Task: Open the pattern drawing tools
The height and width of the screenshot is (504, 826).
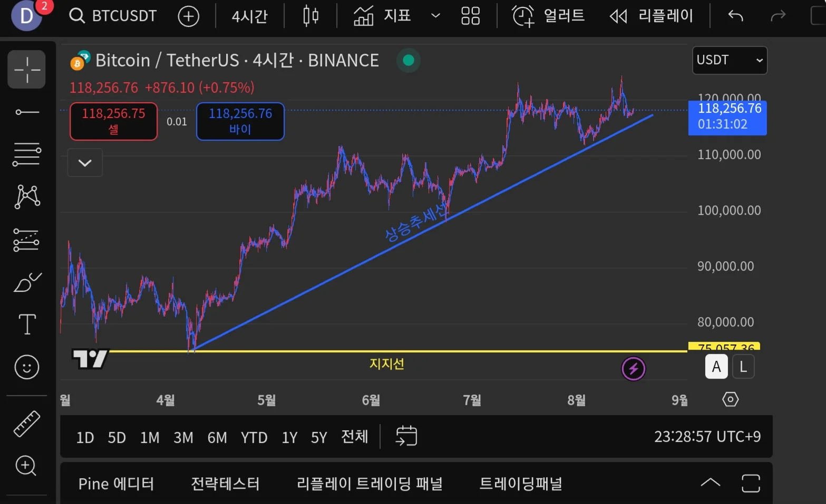Action: [26, 196]
